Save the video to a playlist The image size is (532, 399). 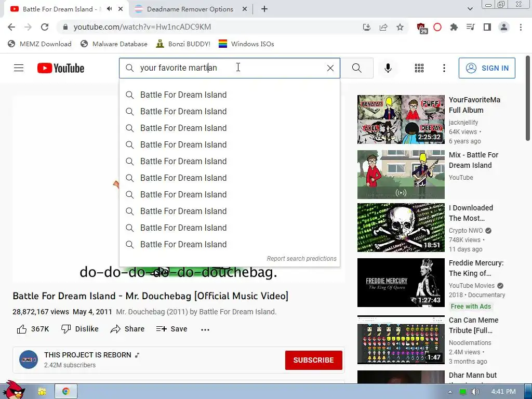click(171, 329)
